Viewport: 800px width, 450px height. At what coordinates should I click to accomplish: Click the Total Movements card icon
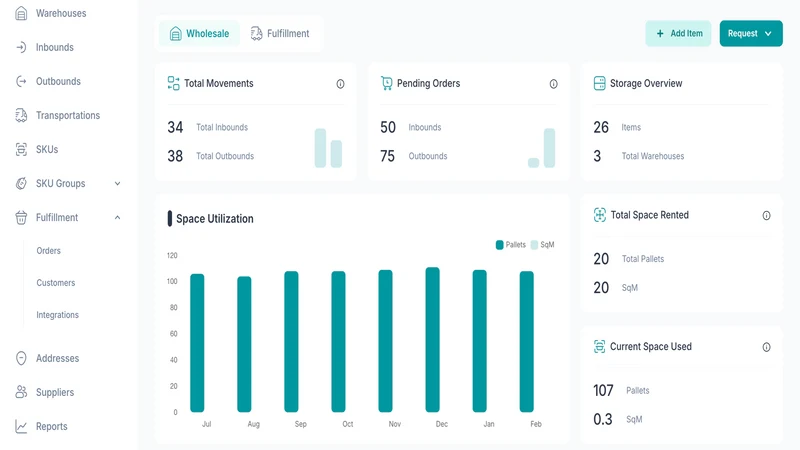point(173,83)
